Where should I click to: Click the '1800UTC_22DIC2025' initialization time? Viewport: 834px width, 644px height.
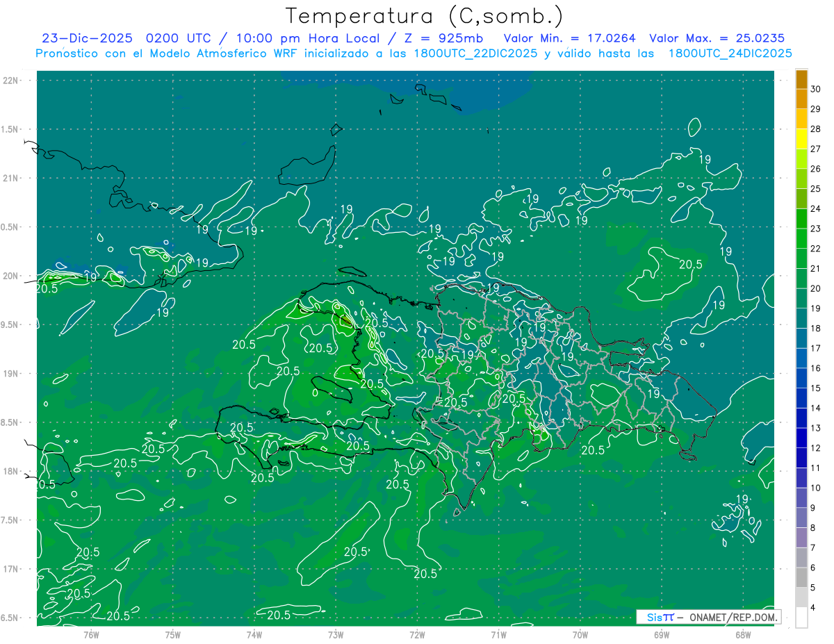[x=473, y=53]
